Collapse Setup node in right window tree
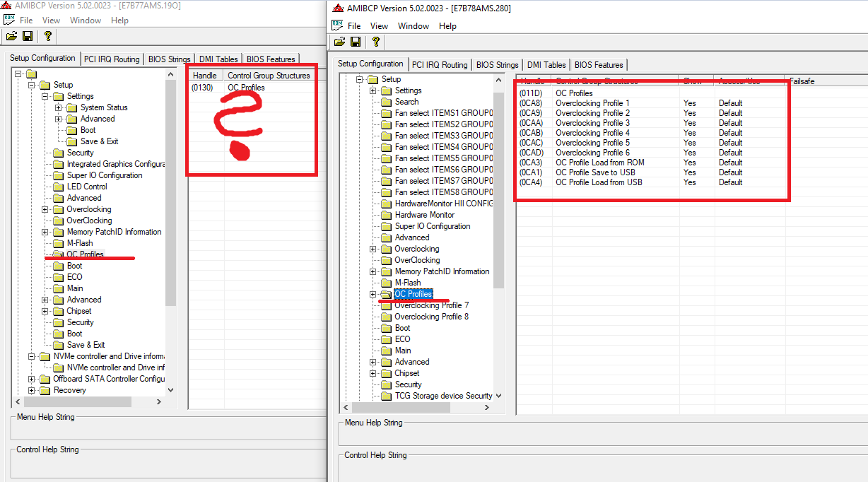The image size is (868, 482). [359, 79]
